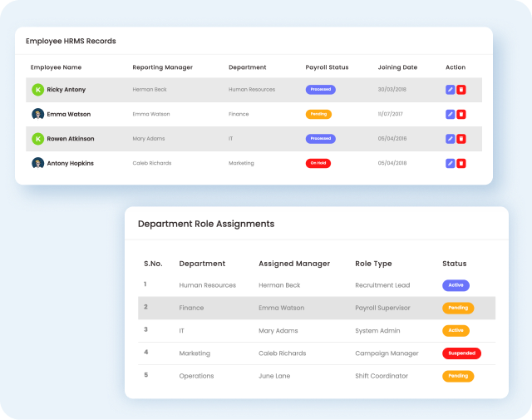Click Pending payroll badge for Emma Watson
532x420 pixels.
point(318,114)
